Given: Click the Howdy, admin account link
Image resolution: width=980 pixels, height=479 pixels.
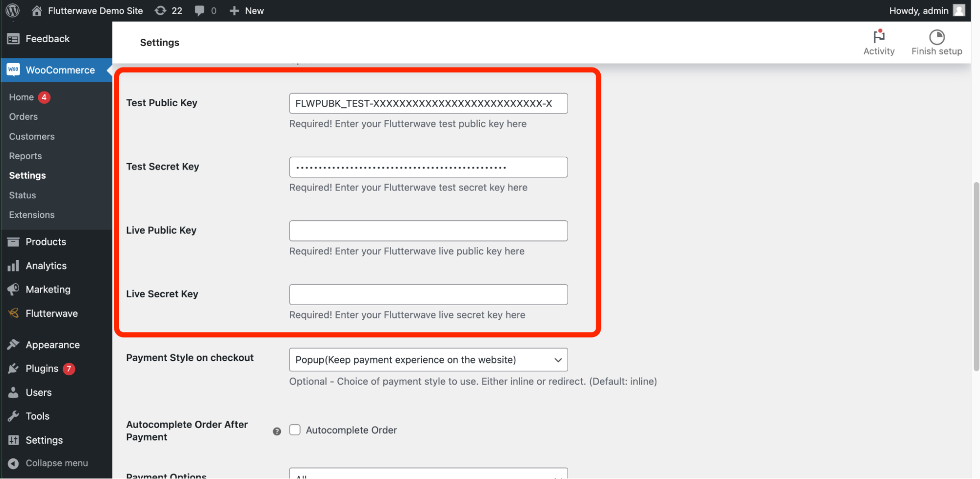Looking at the screenshot, I should (918, 10).
